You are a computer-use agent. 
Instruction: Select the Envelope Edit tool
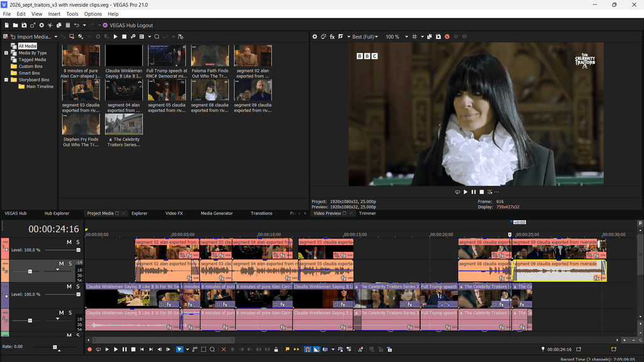pyautogui.click(x=195, y=349)
